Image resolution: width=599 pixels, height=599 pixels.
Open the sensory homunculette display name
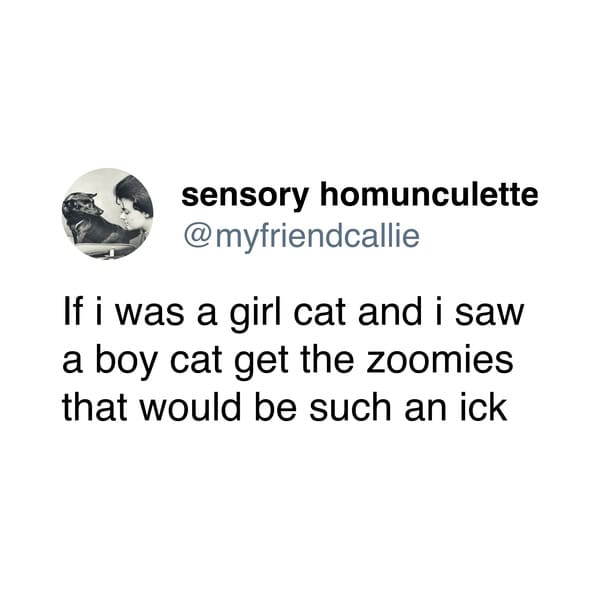point(360,197)
